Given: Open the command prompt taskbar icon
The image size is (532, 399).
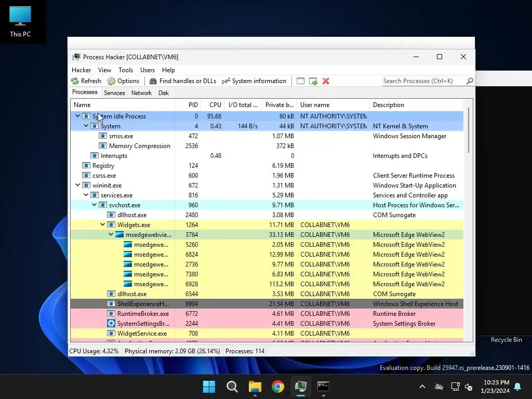Looking at the screenshot, I should click(323, 387).
